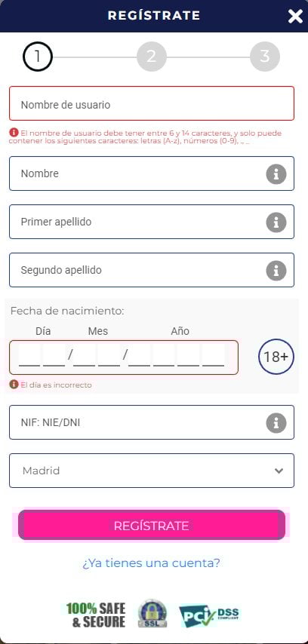308x644 pixels.
Task: Click the Año slot of birth date
Action: 177,356
